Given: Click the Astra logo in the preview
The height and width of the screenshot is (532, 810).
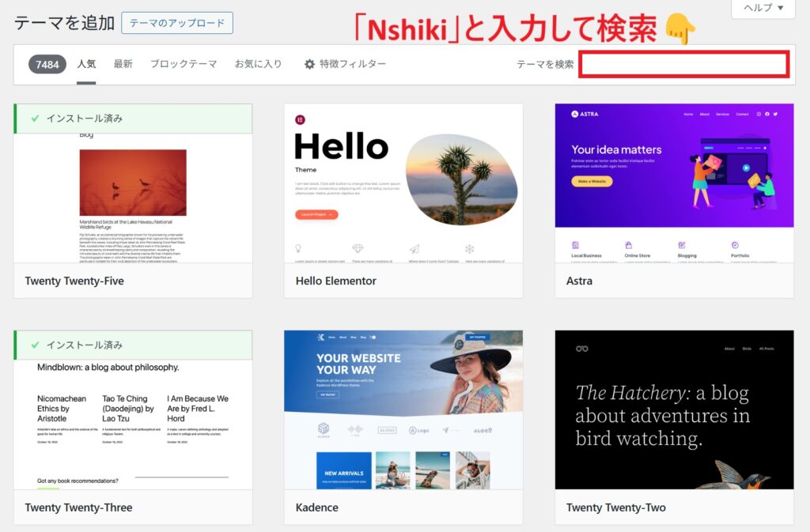Looking at the screenshot, I should coord(585,114).
